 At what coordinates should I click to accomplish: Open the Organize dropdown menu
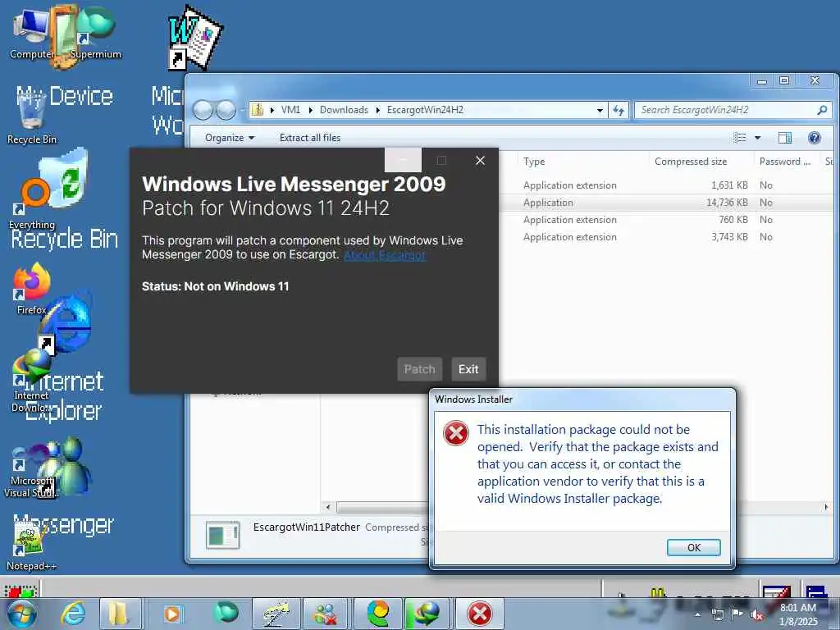(x=230, y=138)
